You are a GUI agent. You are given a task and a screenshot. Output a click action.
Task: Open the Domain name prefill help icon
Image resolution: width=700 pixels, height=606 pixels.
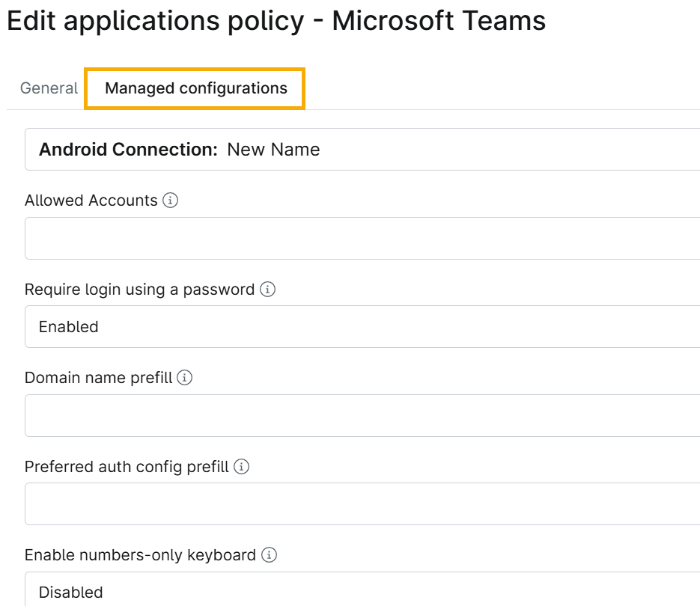click(x=185, y=378)
